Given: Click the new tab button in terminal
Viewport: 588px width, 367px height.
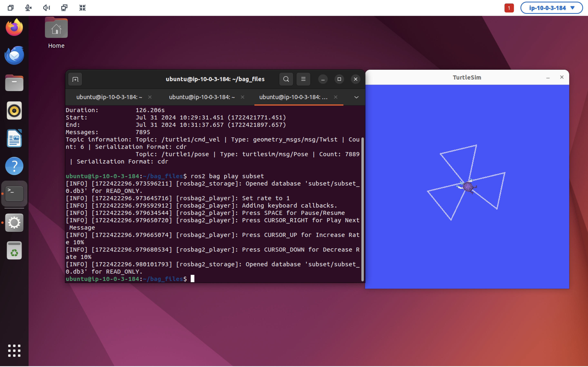Looking at the screenshot, I should pos(75,79).
